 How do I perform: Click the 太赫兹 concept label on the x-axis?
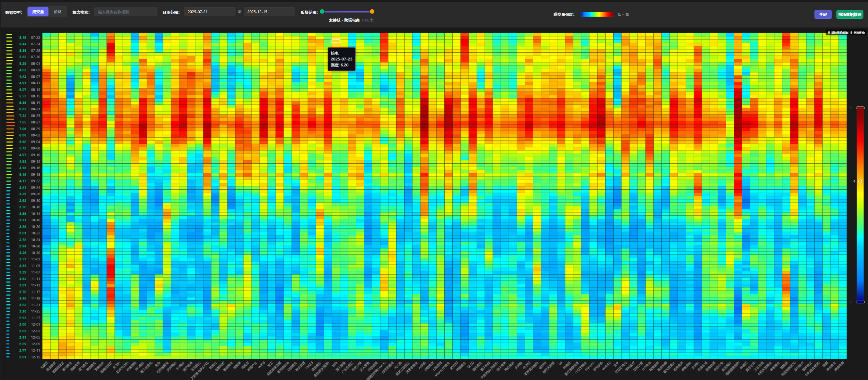(x=44, y=365)
